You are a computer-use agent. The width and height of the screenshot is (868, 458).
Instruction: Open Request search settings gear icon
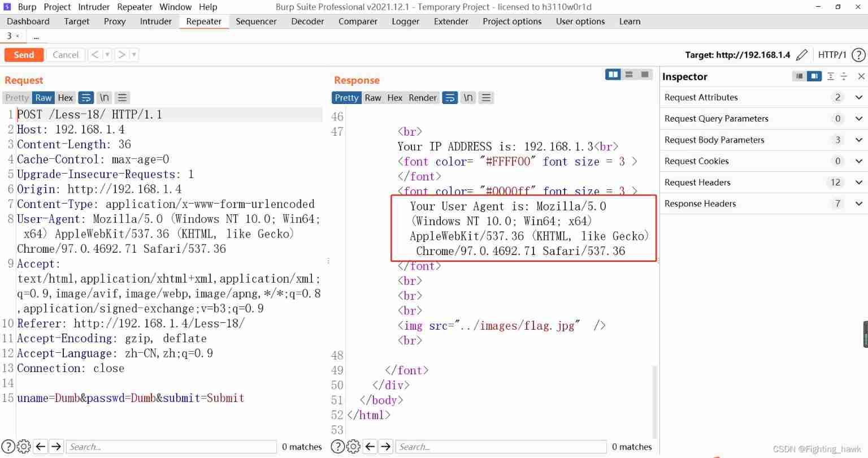click(x=24, y=447)
